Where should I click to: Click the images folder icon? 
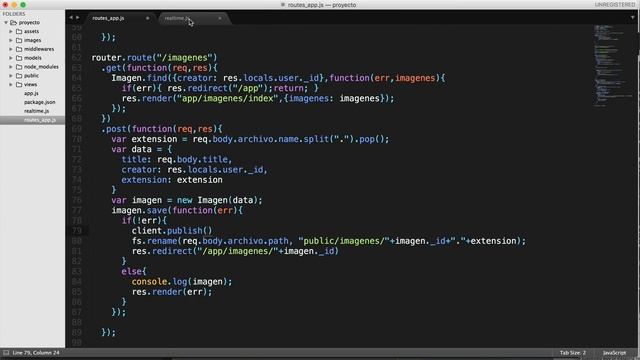point(19,40)
